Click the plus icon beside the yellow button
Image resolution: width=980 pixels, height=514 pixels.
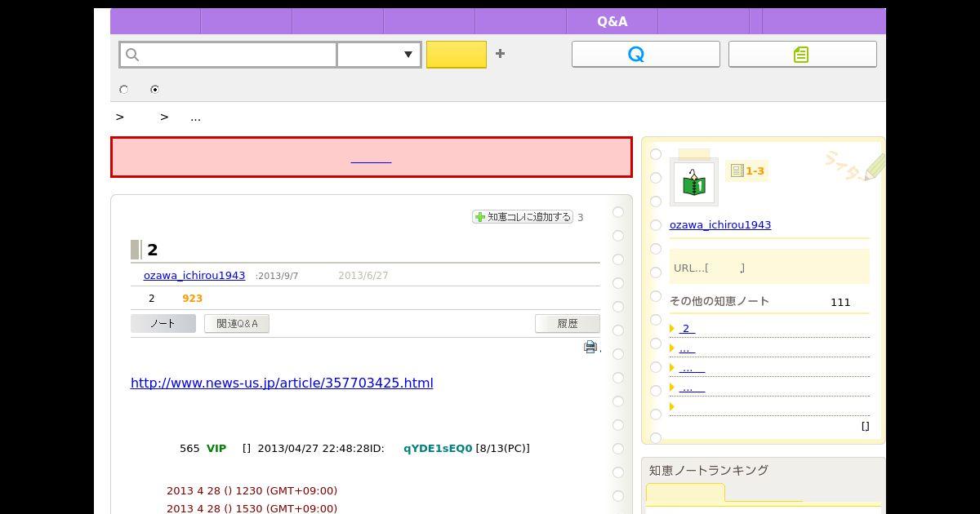coord(500,53)
